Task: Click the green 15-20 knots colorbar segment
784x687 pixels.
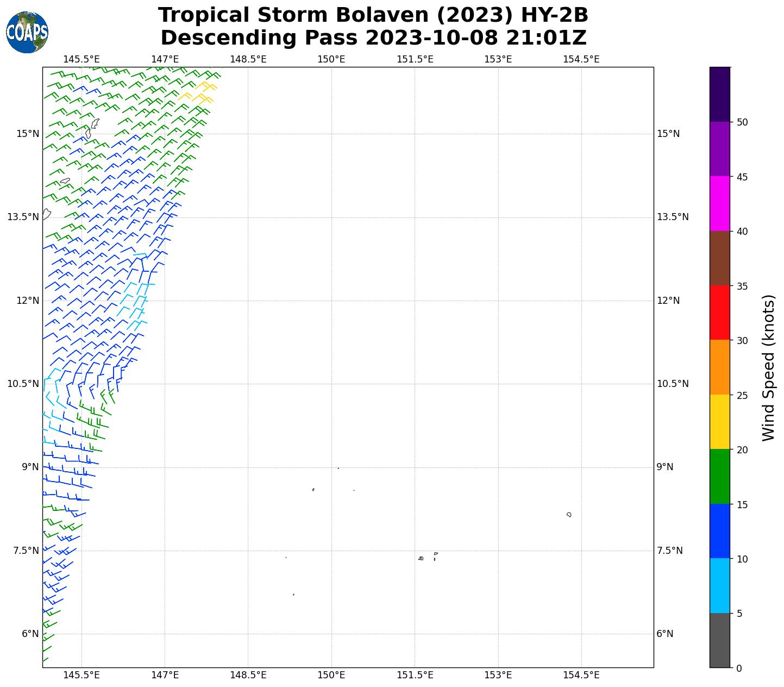Action: (720, 476)
